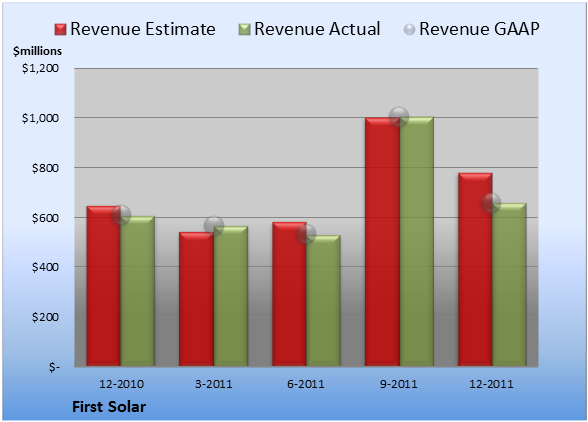The width and height of the screenshot is (588, 422).
Task: Select the red estimate bar for 3-2011
Action: (x=196, y=299)
